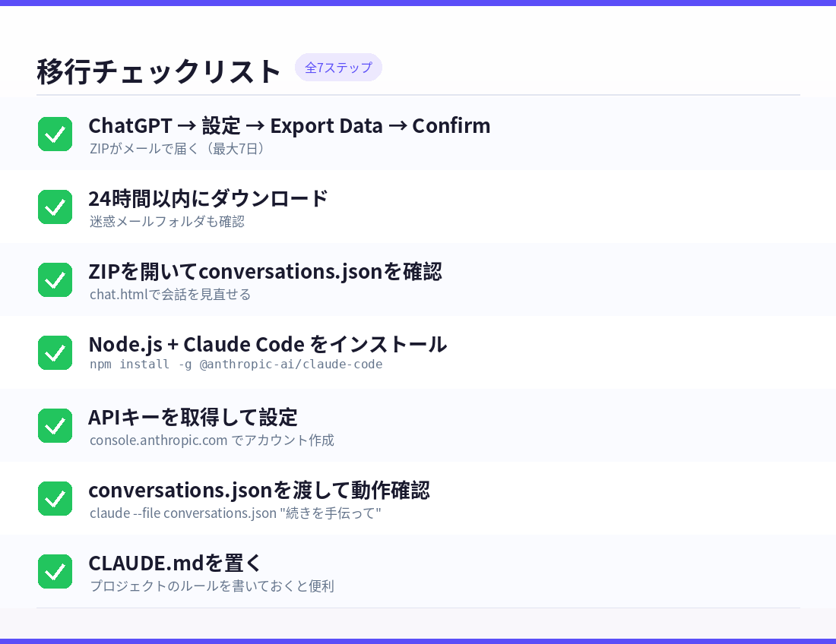
Task: Click the command 'claude --file conversations.json'
Action: (x=183, y=513)
